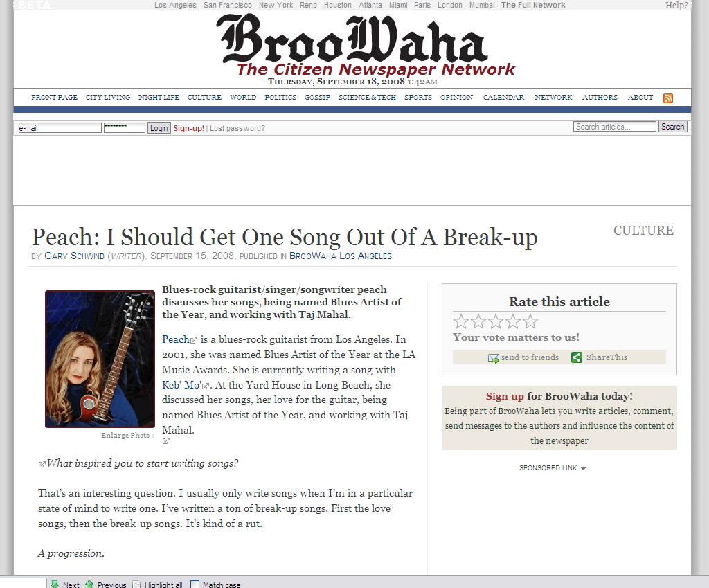709x588 pixels.
Task: Click the Highlight all icon in find bar
Action: pyautogui.click(x=136, y=584)
